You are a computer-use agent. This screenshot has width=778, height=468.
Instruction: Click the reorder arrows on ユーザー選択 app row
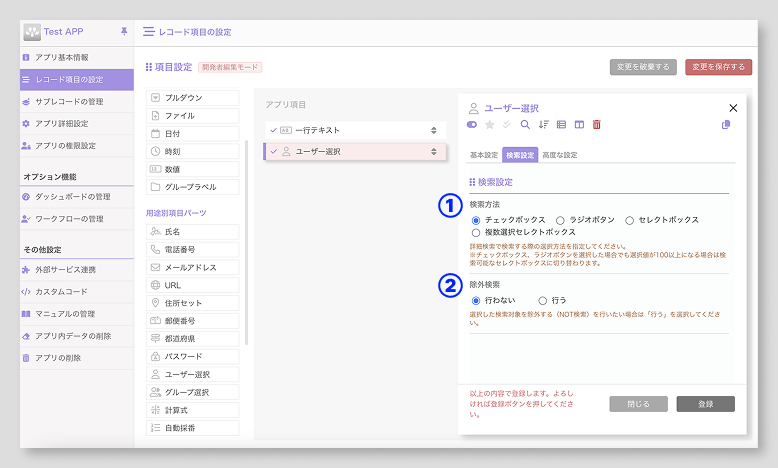[434, 151]
